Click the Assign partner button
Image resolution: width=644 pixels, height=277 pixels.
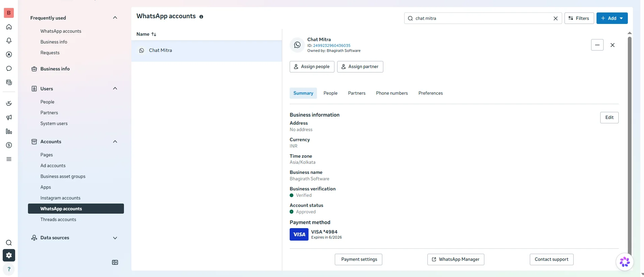[360, 67]
